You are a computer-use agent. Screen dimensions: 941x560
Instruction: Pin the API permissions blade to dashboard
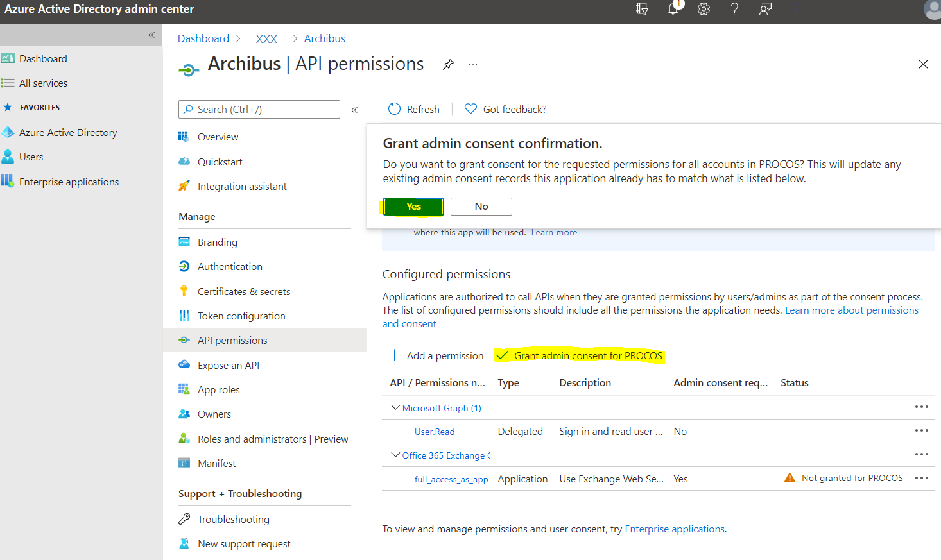pos(448,64)
